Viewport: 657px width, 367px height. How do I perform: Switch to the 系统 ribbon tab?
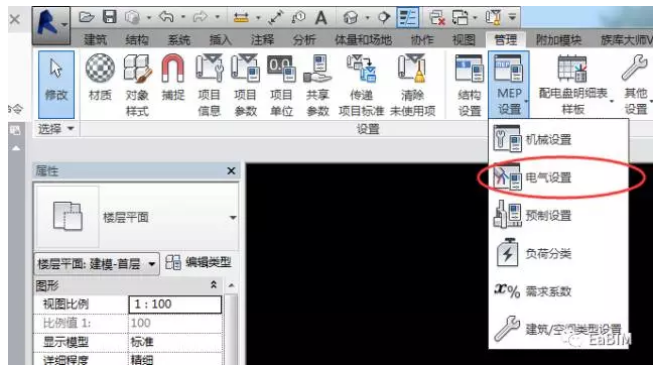tap(179, 40)
